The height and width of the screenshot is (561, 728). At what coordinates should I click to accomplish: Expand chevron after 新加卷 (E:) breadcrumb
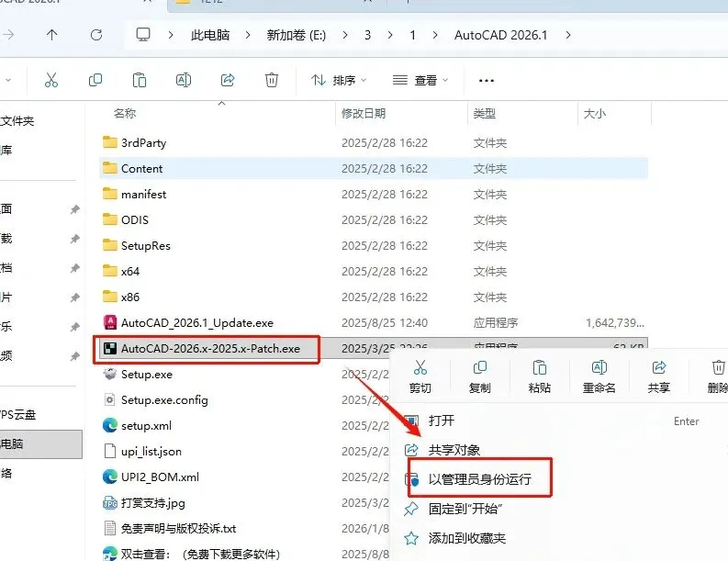point(344,35)
